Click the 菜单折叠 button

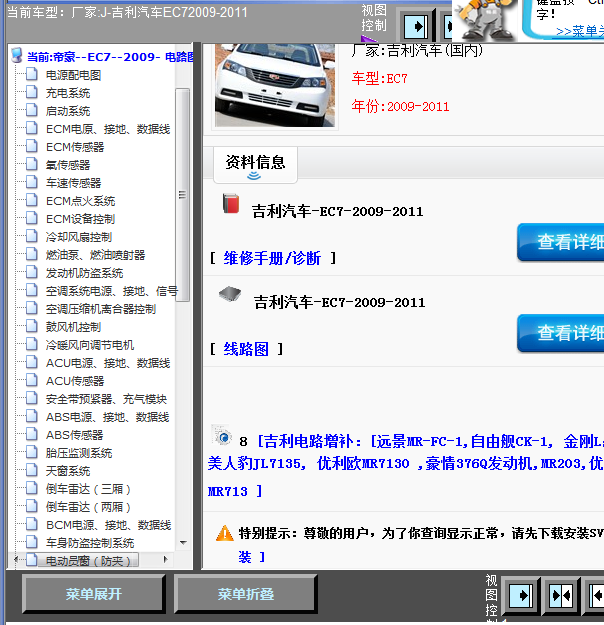tap(246, 594)
